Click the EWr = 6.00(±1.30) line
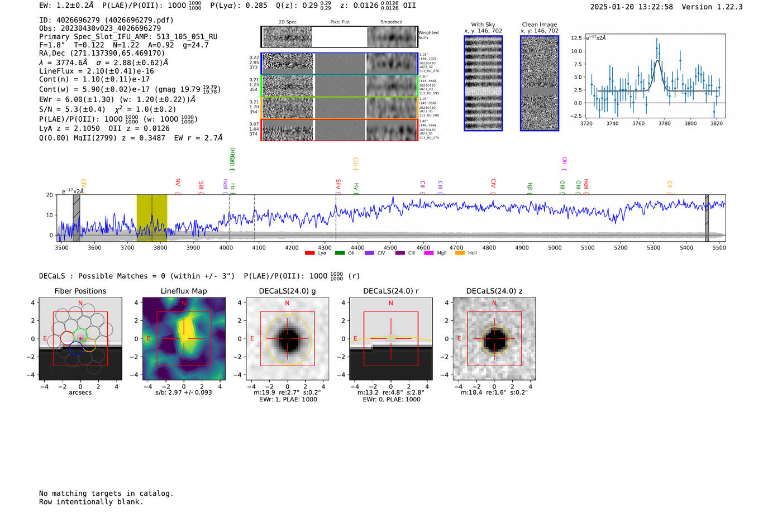This screenshot has height=532, width=782. (x=117, y=99)
